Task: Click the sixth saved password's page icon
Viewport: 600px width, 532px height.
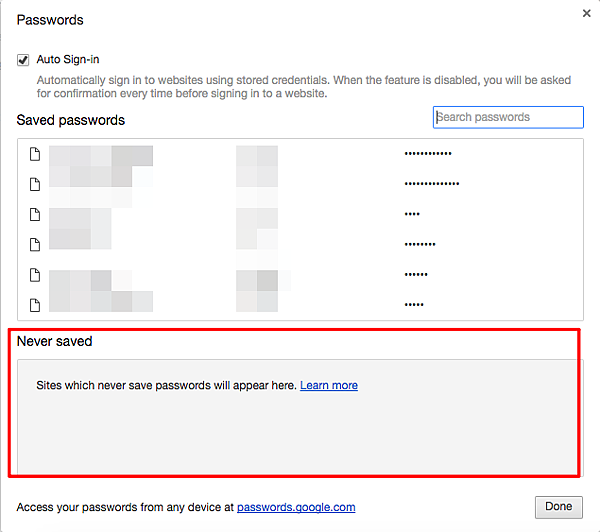Action: click(x=34, y=304)
